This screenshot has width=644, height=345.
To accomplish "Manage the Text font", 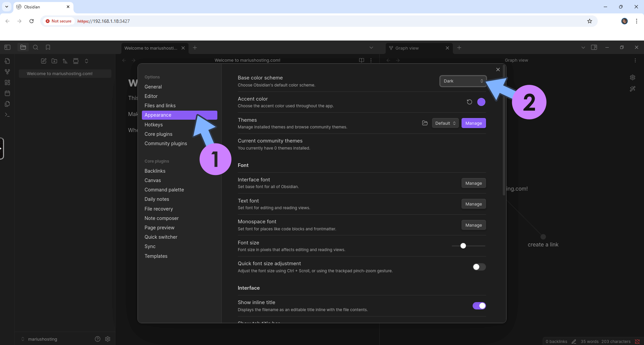I will 474,204.
